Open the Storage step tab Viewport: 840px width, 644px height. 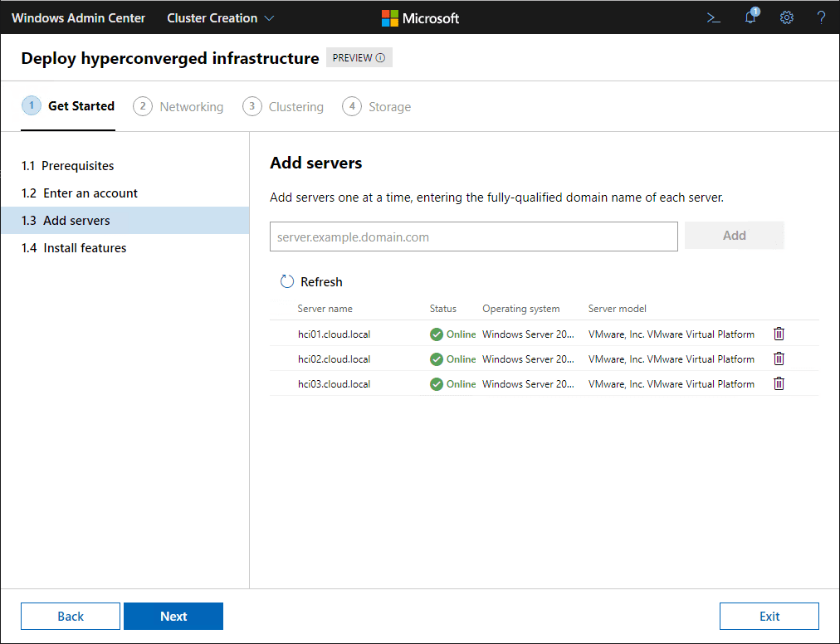coord(377,107)
